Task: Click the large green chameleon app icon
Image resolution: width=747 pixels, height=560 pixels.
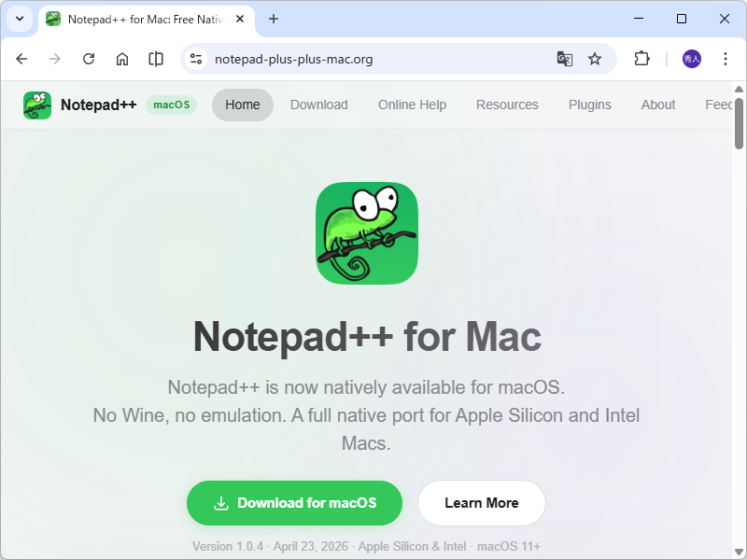Action: coord(366,232)
